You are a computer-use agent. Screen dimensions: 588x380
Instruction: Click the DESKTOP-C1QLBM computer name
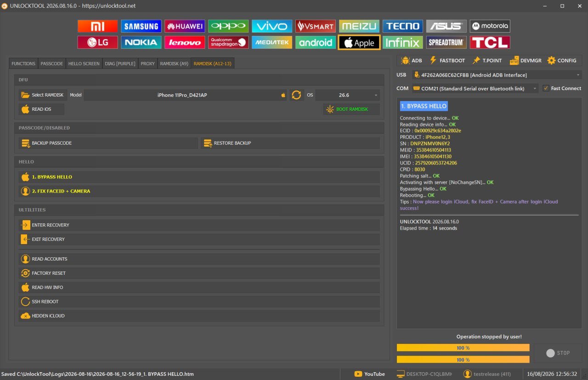(x=424, y=374)
